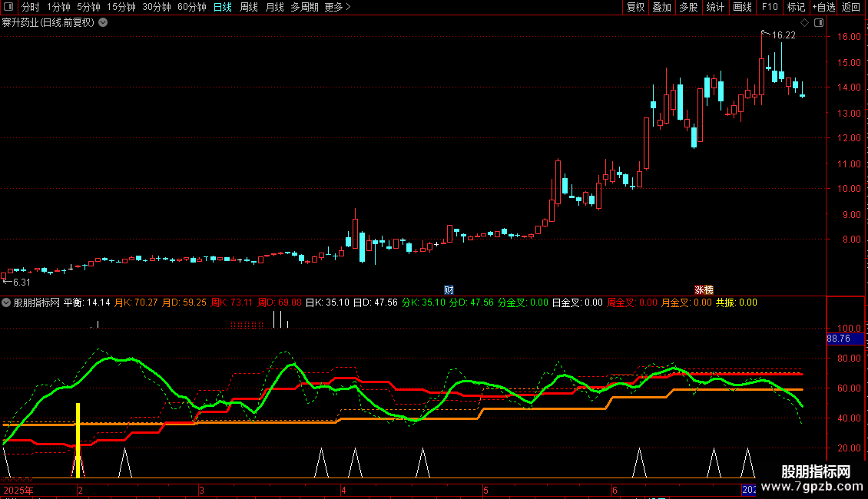Click the 涨榜 marker on chart
This screenshot has width=868, height=499.
[x=704, y=289]
